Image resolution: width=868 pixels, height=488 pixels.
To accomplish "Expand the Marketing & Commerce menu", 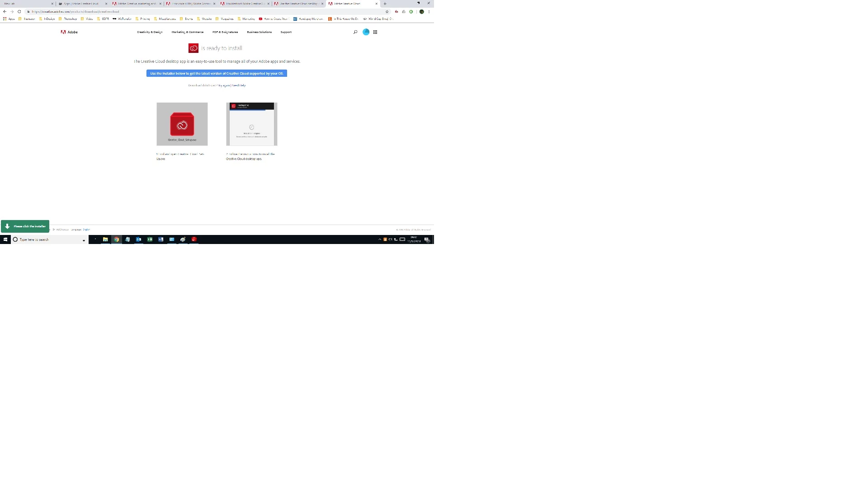I will pos(187,32).
